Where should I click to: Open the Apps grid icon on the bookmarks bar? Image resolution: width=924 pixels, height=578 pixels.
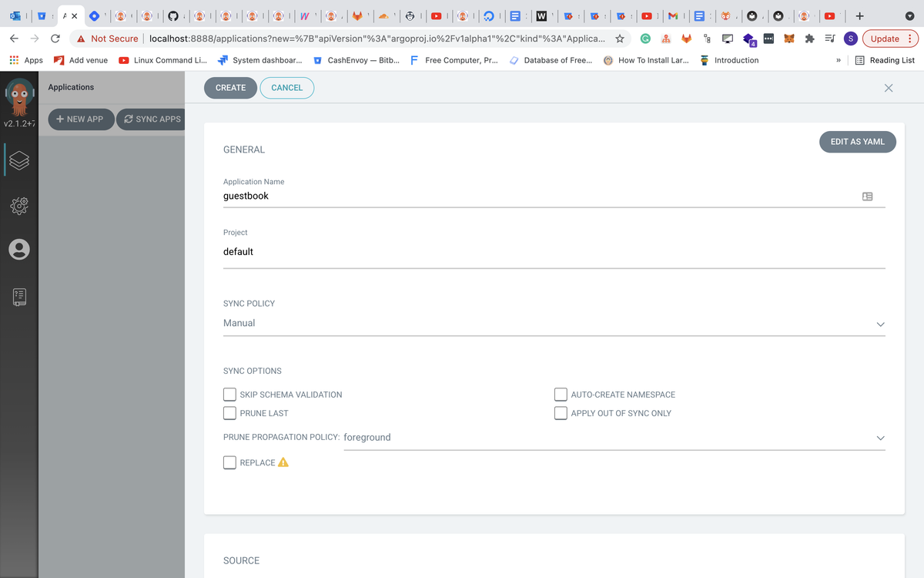tap(13, 60)
